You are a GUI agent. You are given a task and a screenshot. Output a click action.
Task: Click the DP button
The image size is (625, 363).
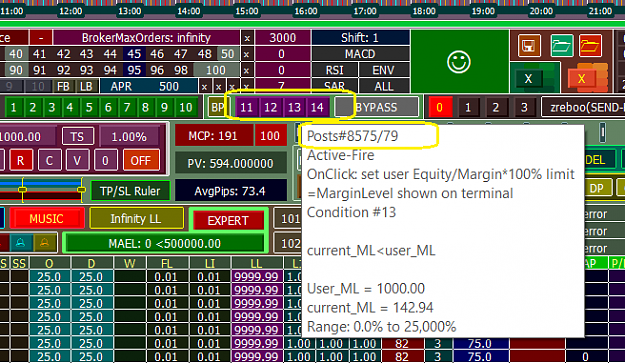pos(596,188)
